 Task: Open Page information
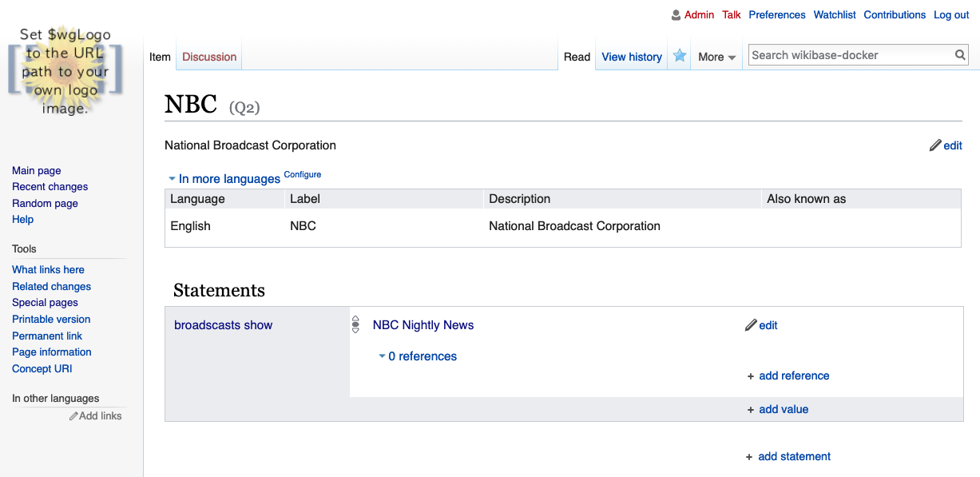pyautogui.click(x=52, y=352)
